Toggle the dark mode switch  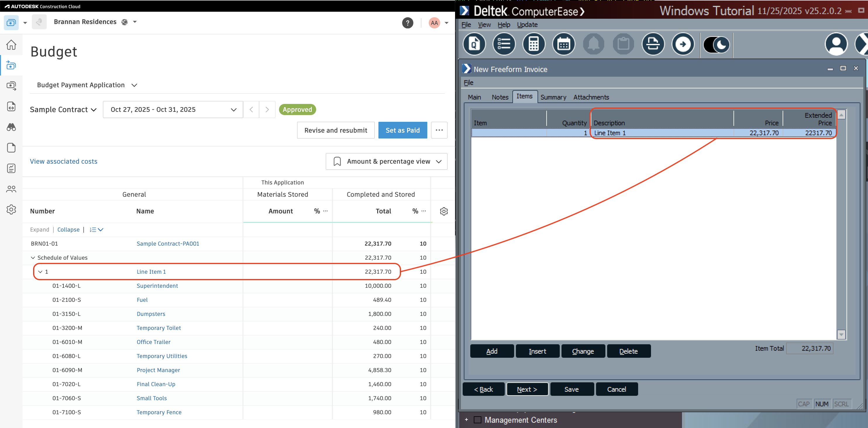pos(717,45)
